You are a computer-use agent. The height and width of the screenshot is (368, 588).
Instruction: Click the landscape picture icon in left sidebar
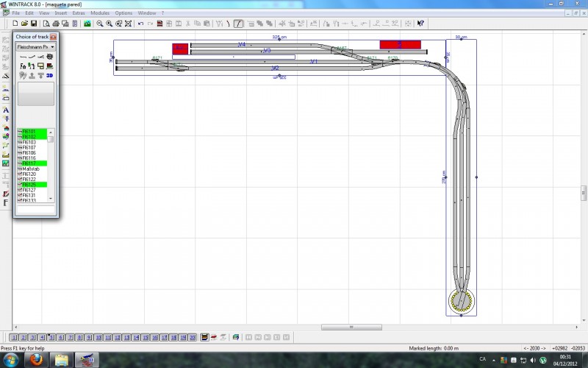pos(6,163)
